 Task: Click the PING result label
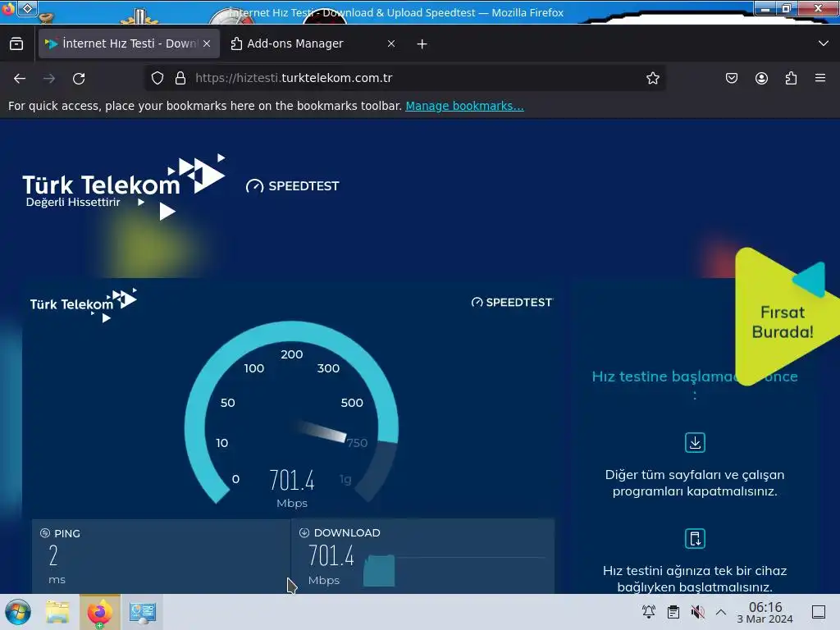67,533
